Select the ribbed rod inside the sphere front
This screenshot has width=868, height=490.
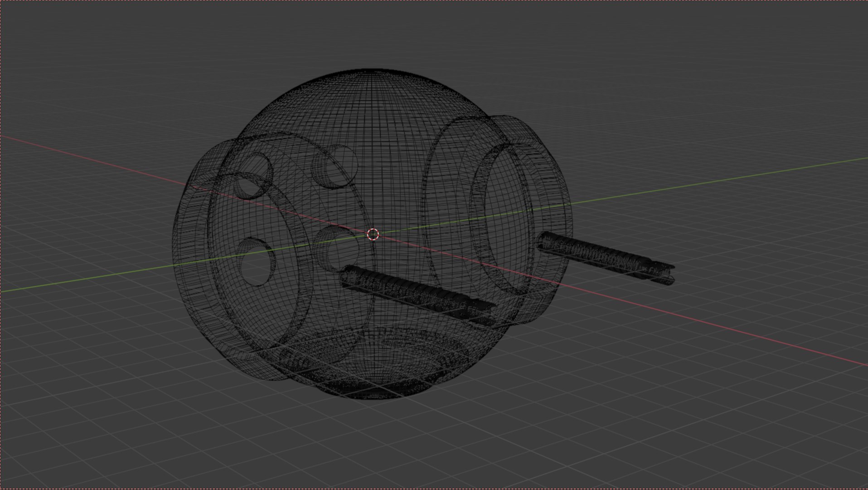(417, 295)
